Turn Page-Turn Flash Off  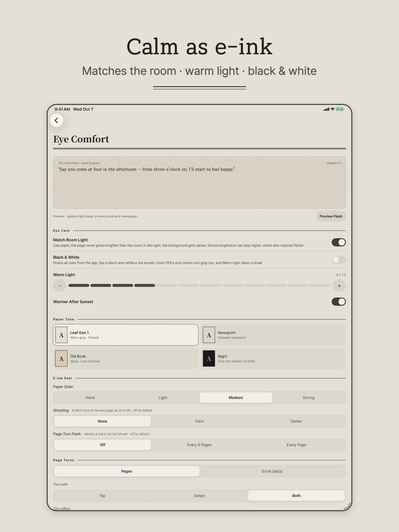102,444
